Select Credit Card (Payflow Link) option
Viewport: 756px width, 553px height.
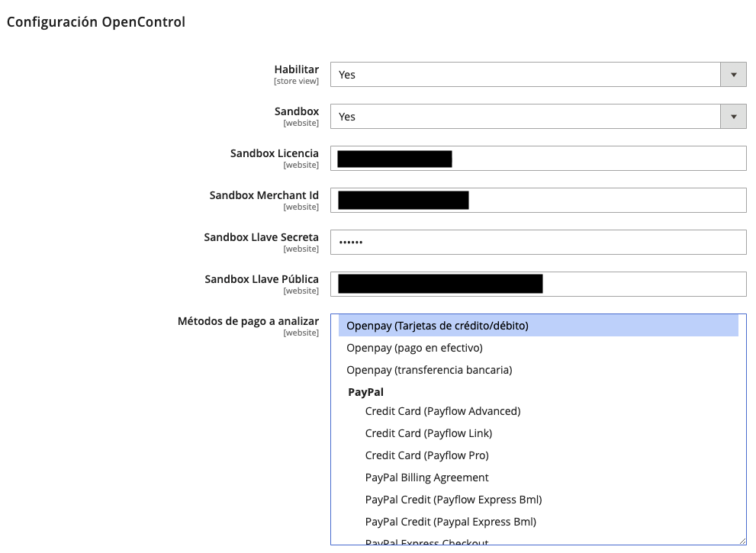point(538,433)
